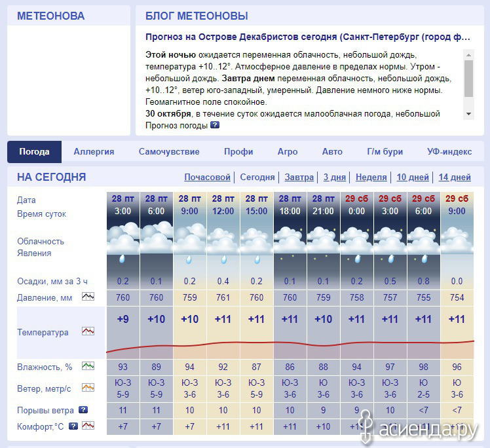Open the 10 дней forecast link

point(413,177)
